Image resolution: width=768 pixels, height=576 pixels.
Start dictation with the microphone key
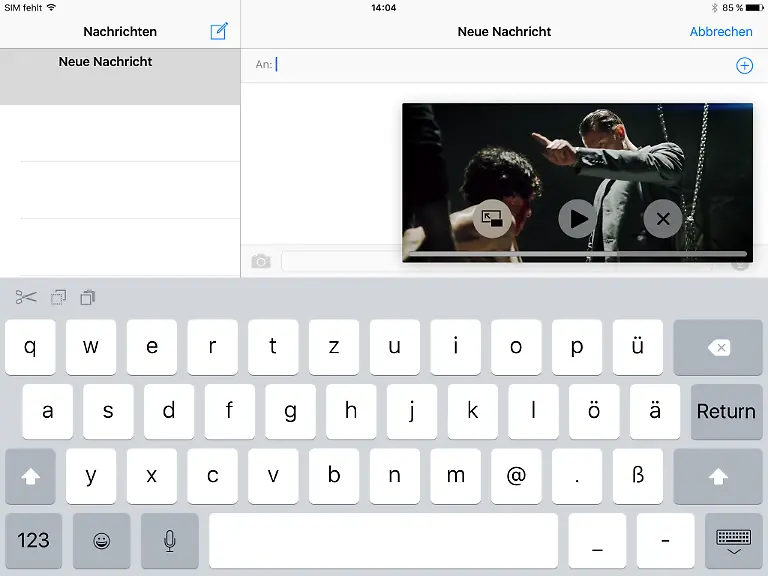169,541
